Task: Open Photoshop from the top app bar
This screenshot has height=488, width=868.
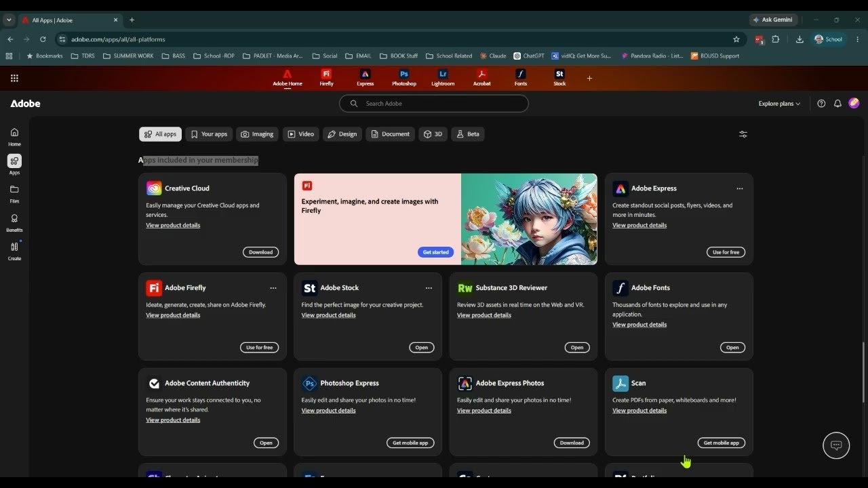Action: (x=404, y=77)
